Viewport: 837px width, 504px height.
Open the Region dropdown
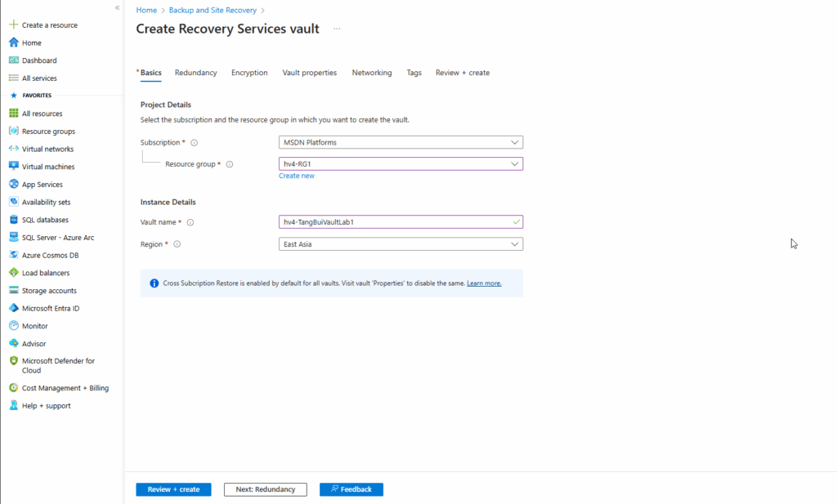401,244
